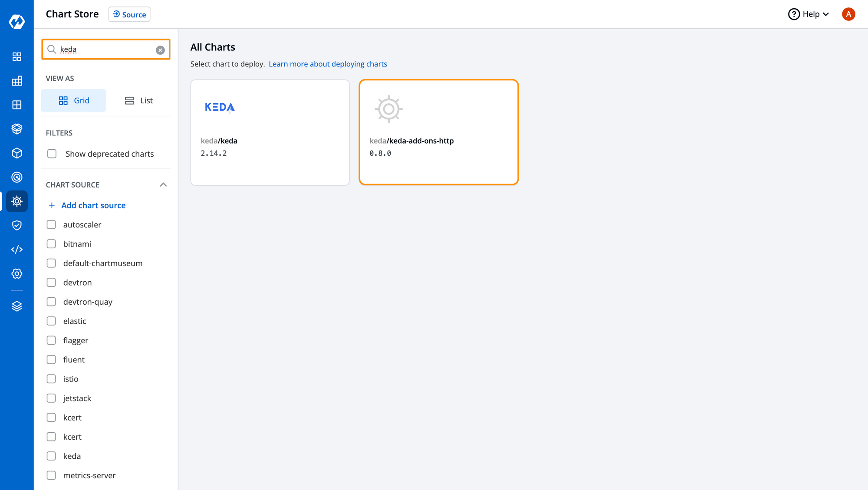
Task: Enable Show deprecated charts
Action: pyautogui.click(x=52, y=154)
